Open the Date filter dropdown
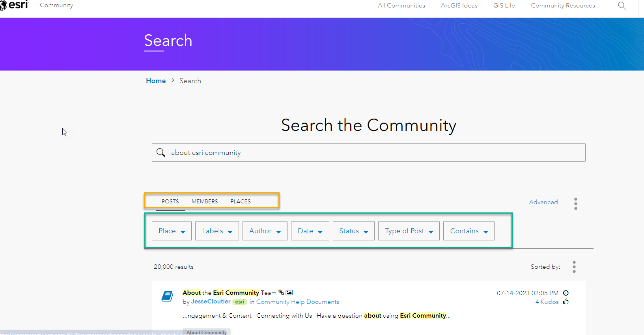The height and width of the screenshot is (335, 644). click(x=310, y=231)
